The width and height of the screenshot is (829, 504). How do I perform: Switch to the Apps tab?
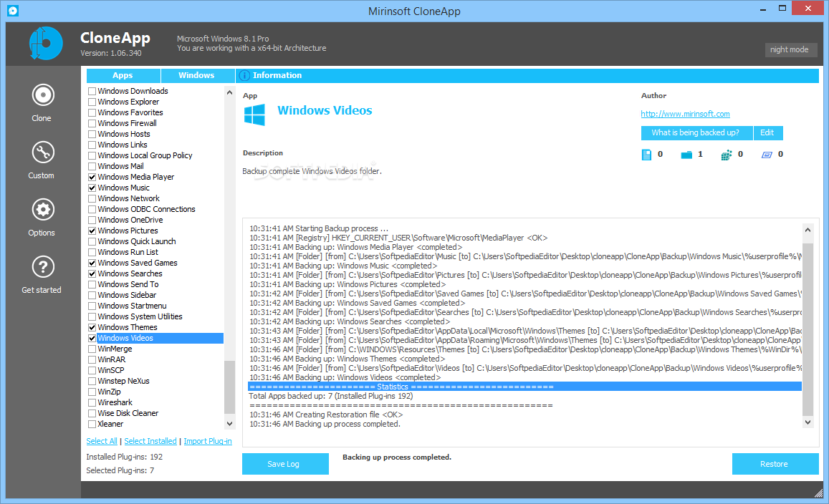click(x=123, y=76)
